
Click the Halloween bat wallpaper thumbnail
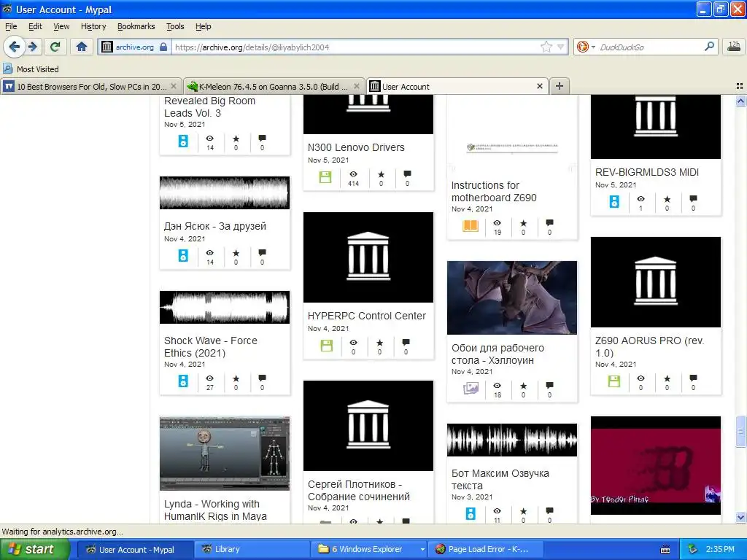(x=511, y=297)
